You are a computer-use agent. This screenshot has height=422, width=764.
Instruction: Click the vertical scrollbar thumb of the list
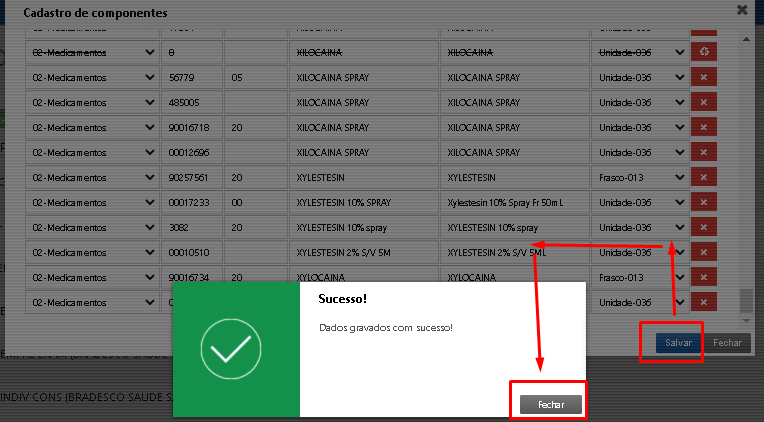(746, 301)
